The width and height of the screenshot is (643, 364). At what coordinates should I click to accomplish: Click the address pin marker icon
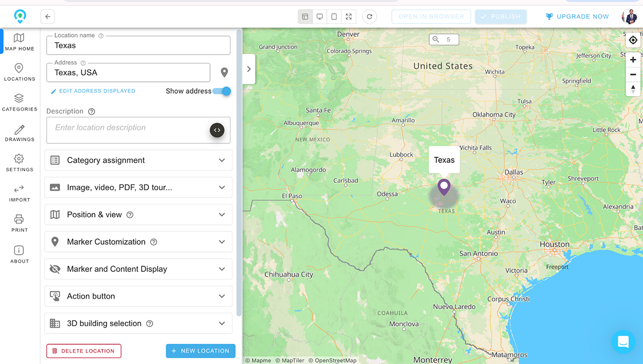(x=225, y=72)
